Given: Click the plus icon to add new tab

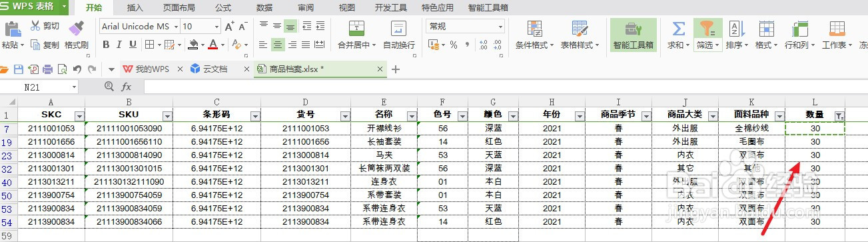Looking at the screenshot, I should pyautogui.click(x=395, y=69).
